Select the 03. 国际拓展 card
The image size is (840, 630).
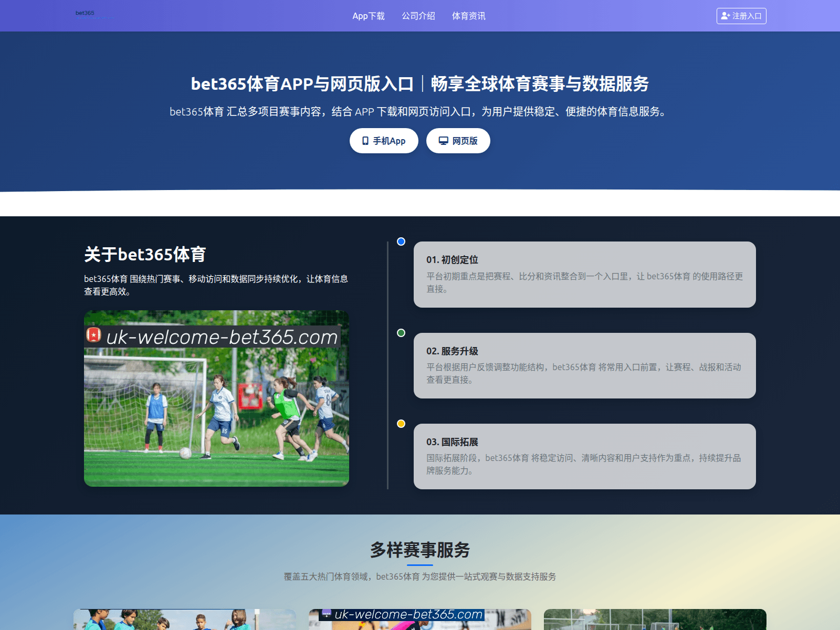click(585, 456)
